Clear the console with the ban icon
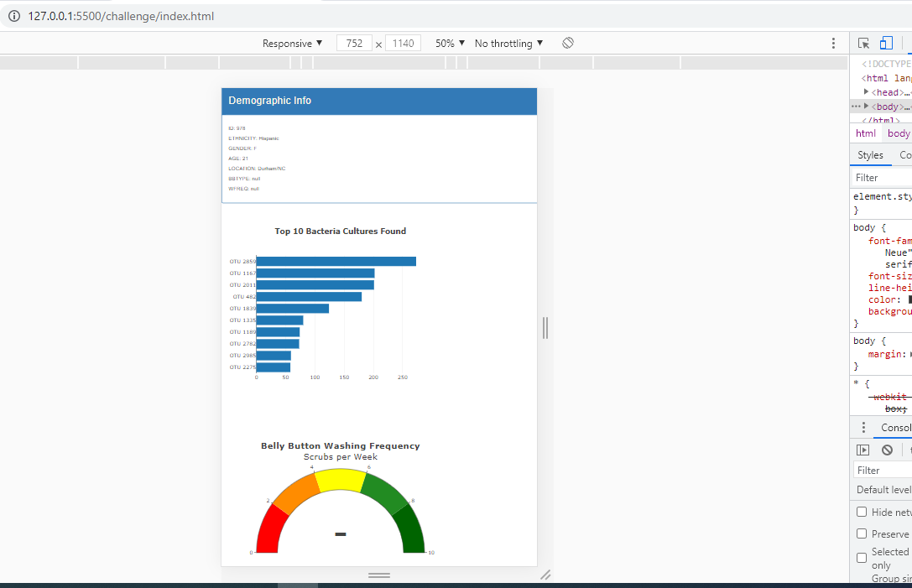Image resolution: width=912 pixels, height=588 pixels. (x=886, y=450)
